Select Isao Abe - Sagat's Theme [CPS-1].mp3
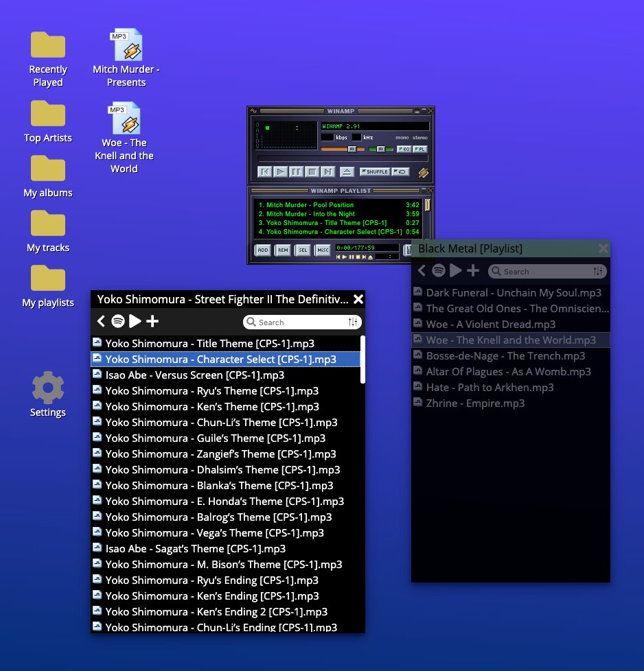The height and width of the screenshot is (671, 644). pos(226,549)
